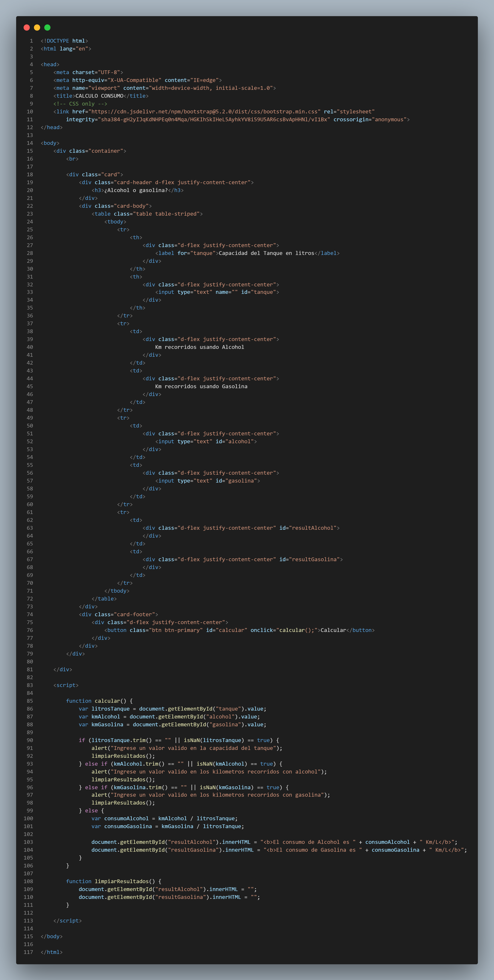The height and width of the screenshot is (980, 494).
Task: Click the var consumoGasolina calculation line
Action: (x=168, y=826)
